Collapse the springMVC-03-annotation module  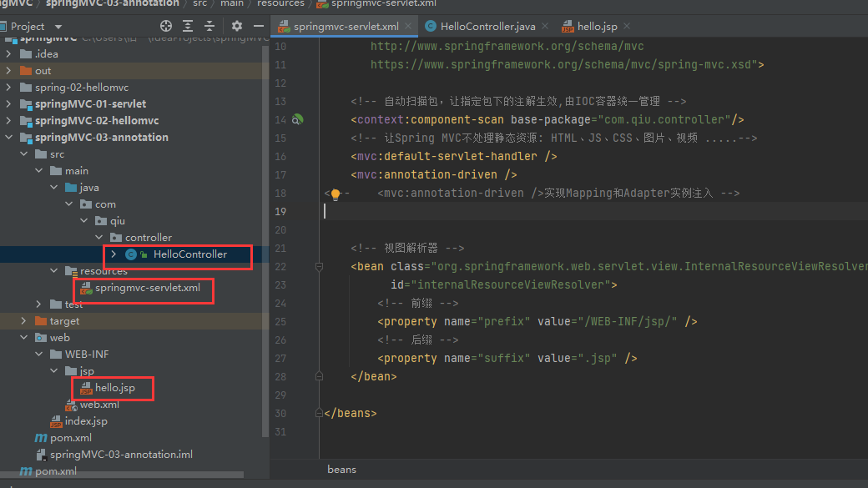8,137
